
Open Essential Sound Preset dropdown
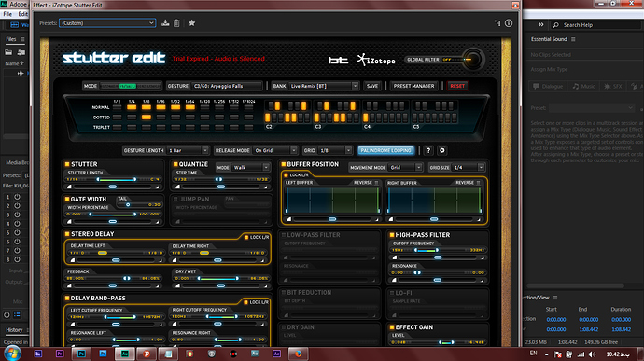pos(592,107)
